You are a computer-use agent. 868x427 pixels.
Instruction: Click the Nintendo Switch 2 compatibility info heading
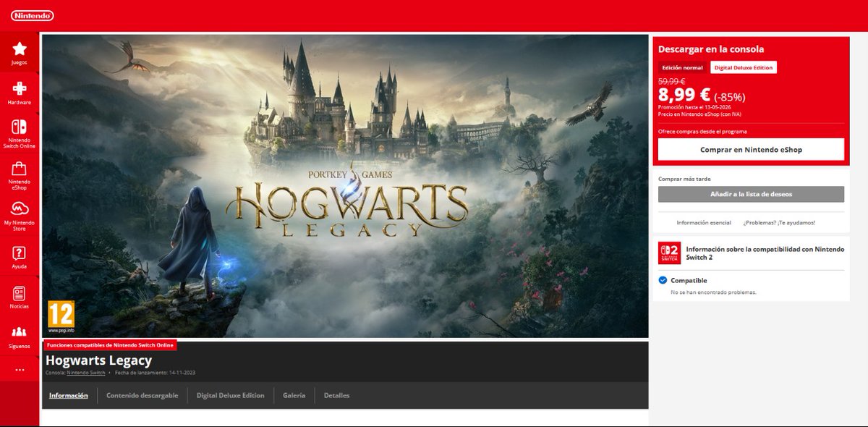[x=765, y=253]
